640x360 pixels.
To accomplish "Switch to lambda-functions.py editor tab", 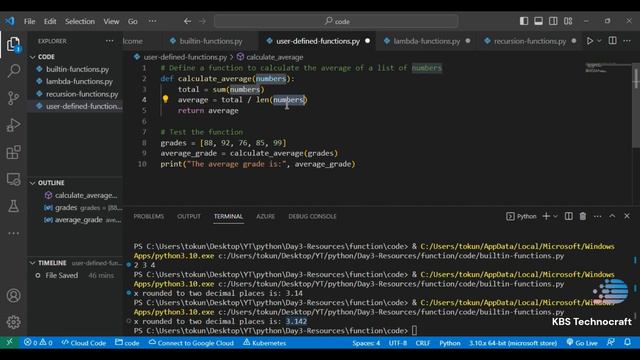I will click(x=427, y=41).
